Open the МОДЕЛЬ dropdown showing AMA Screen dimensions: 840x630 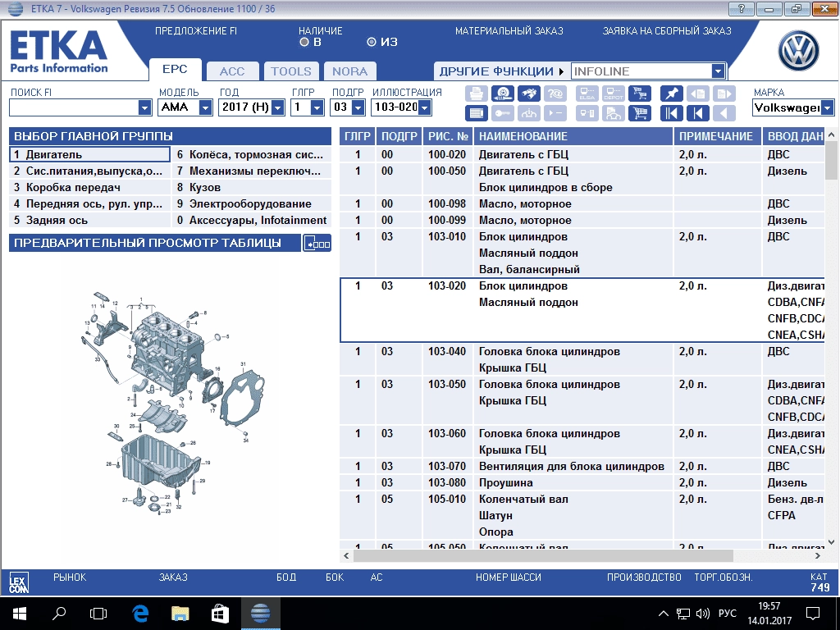click(206, 107)
